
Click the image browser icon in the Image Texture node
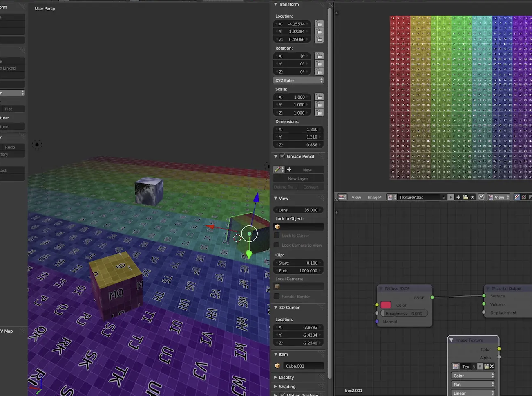pyautogui.click(x=456, y=366)
